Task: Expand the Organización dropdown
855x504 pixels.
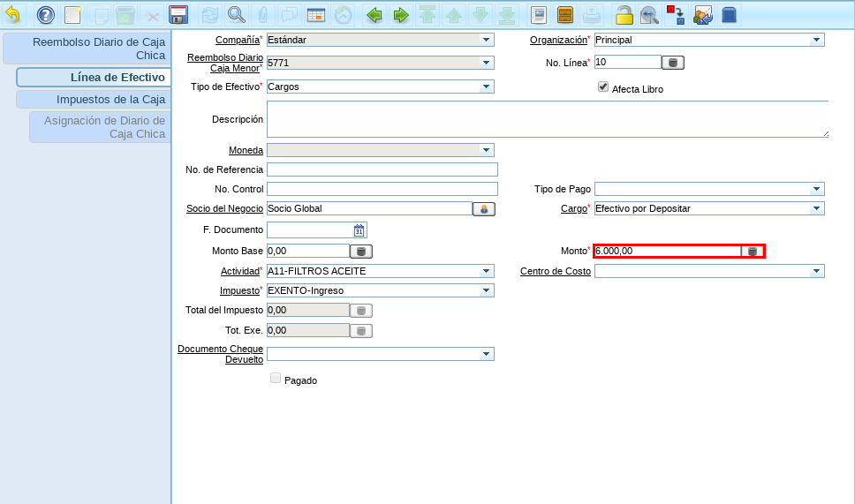Action: (x=816, y=40)
